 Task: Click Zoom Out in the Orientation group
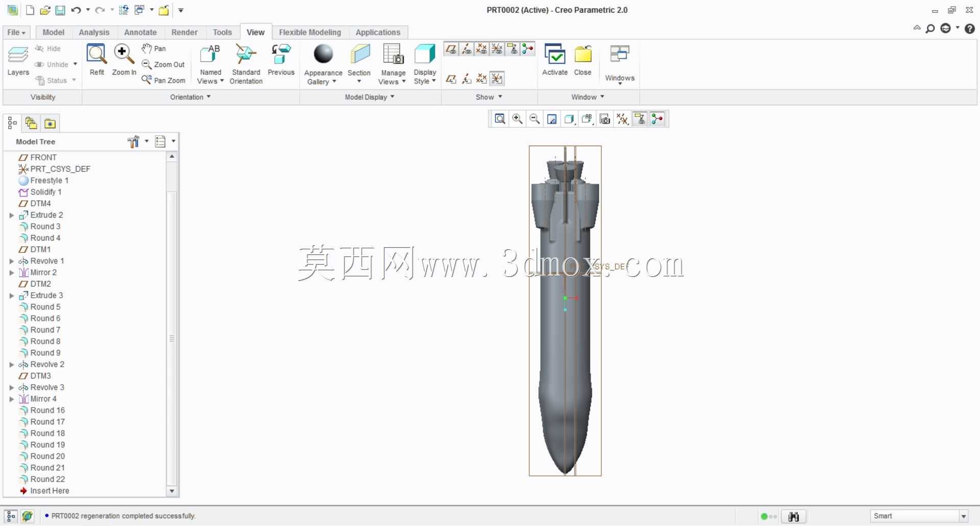(x=163, y=64)
